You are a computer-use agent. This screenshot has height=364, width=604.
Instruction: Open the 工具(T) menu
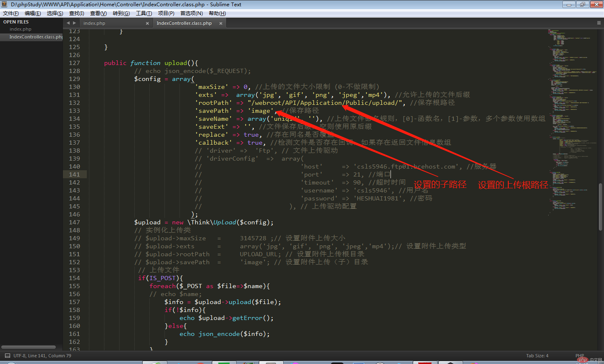click(x=144, y=13)
